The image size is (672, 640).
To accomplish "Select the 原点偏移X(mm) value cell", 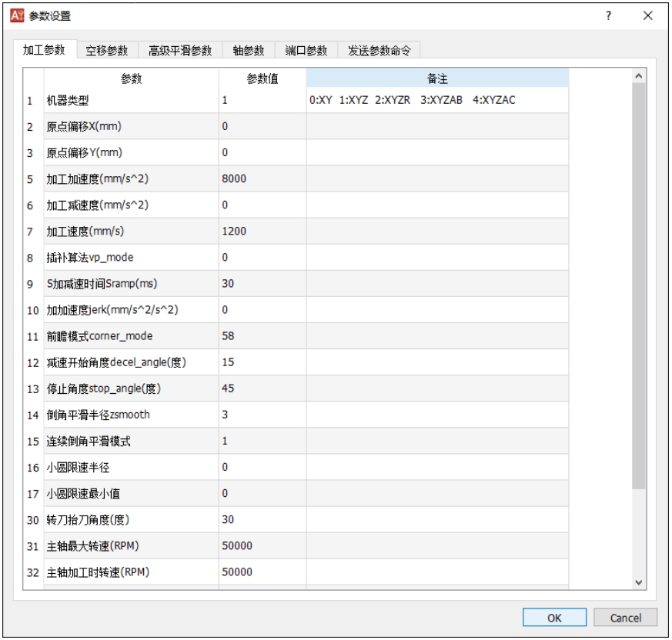I will tap(262, 126).
